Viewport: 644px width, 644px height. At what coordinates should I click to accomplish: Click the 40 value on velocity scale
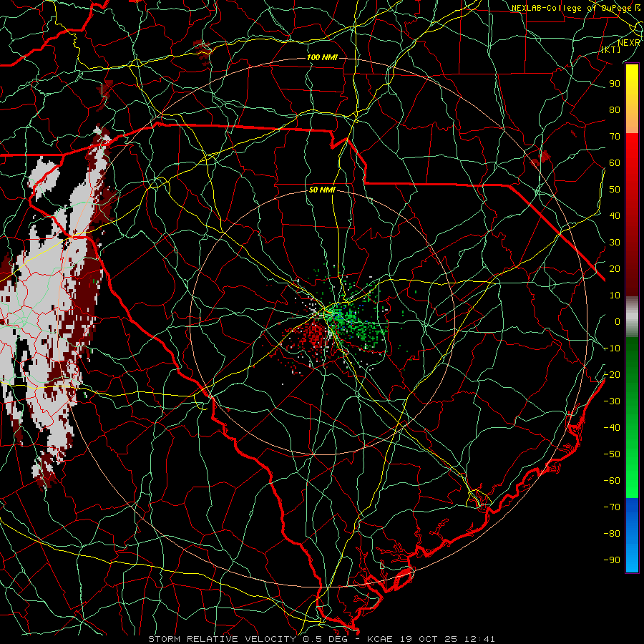coord(615,215)
